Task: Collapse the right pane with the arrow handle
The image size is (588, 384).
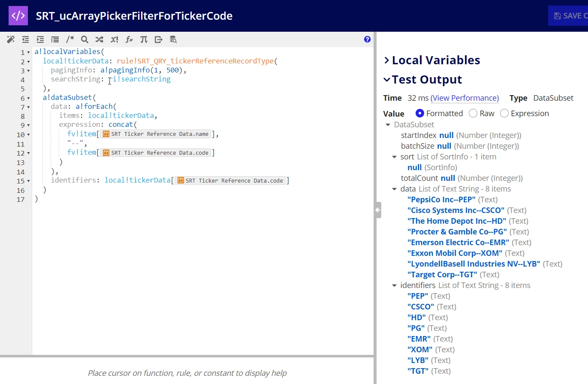Action: click(x=378, y=210)
